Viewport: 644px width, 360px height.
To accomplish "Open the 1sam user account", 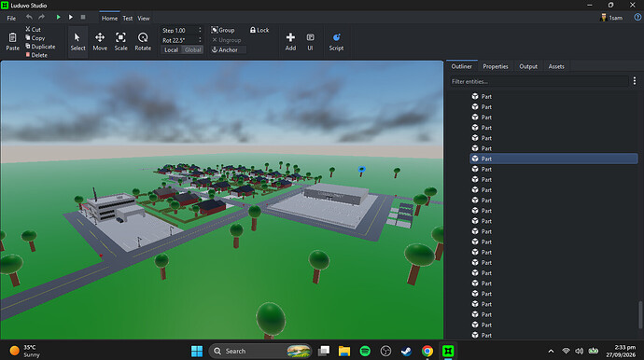I will tap(611, 18).
